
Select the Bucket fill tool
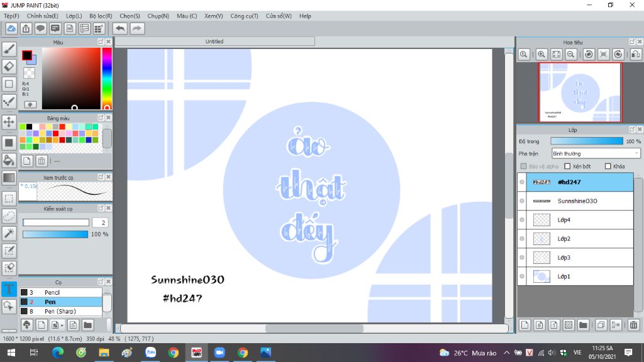(9, 160)
